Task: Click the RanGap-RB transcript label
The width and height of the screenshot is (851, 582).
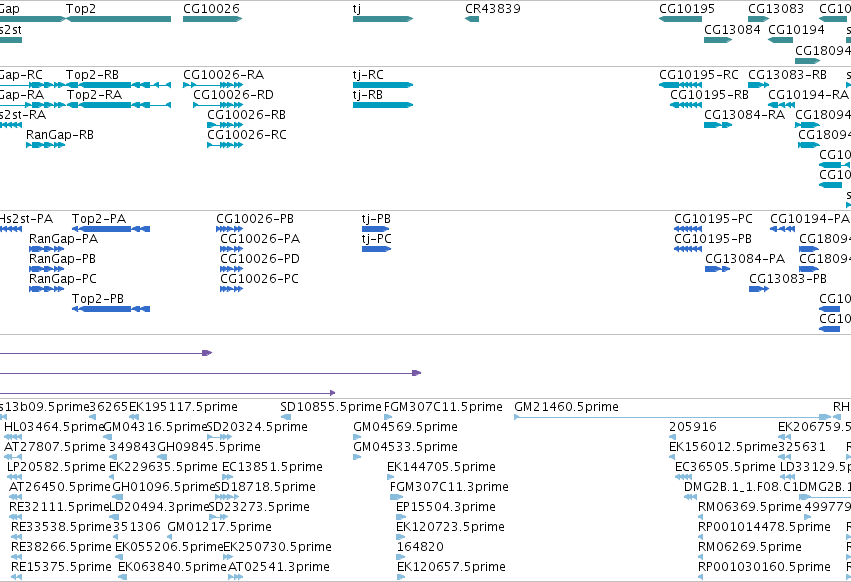Action: click(60, 135)
